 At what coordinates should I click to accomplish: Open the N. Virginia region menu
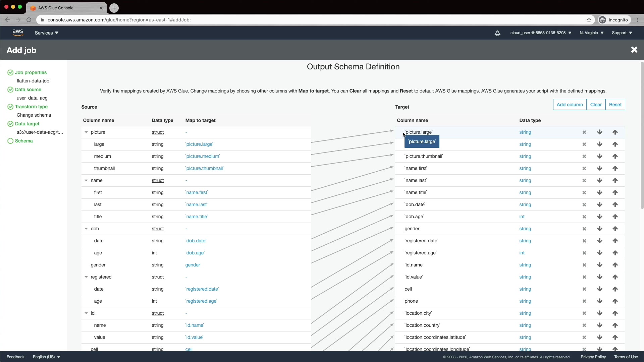[x=591, y=33]
